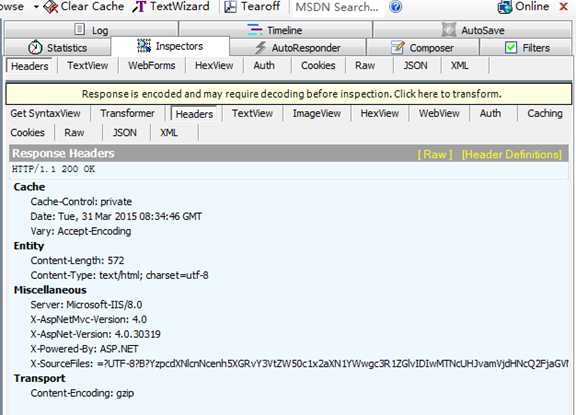Screen dimensions: 576x415
Task: Click the yellow decode response banner
Action: pos(289,94)
